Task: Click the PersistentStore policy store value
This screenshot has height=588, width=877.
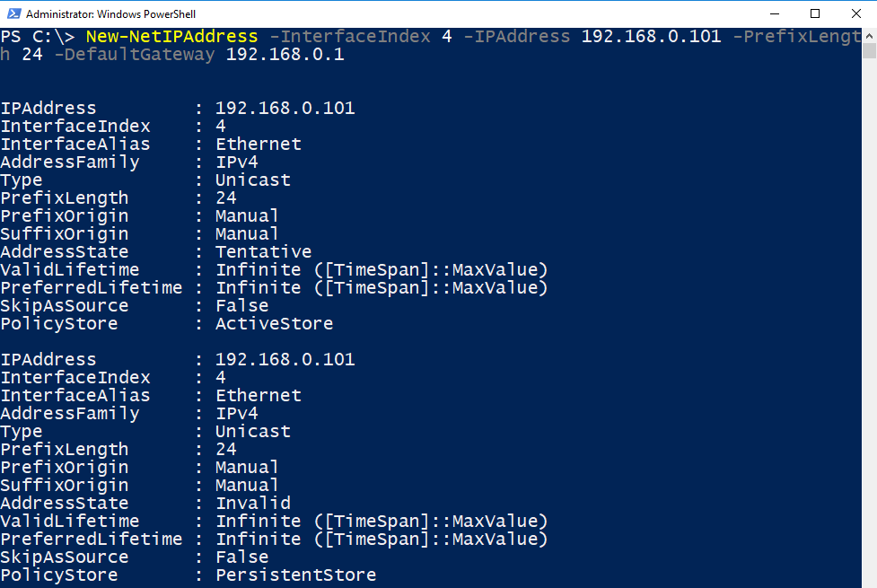Action: pos(295,575)
